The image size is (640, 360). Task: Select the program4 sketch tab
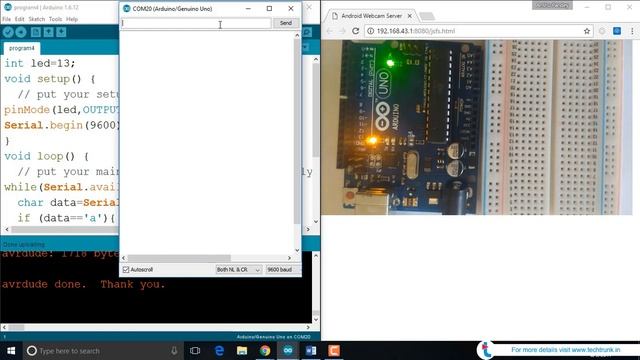click(22, 48)
